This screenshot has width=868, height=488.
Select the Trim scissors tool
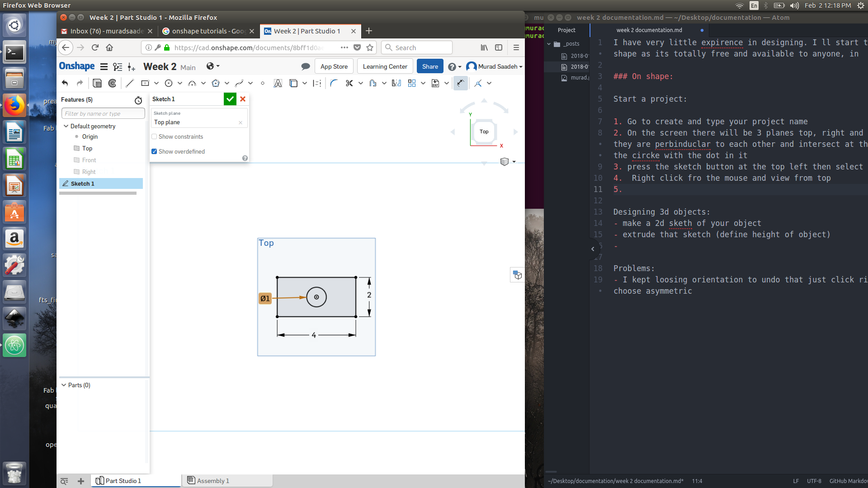(x=349, y=83)
